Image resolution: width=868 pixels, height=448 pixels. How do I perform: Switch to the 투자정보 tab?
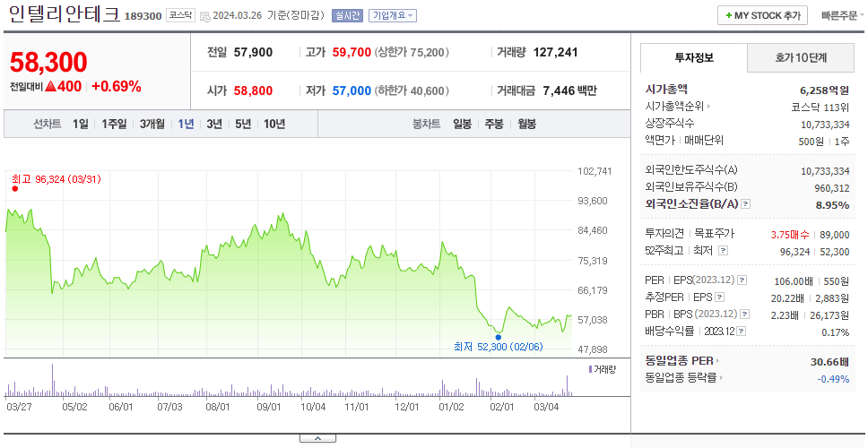[x=694, y=57]
